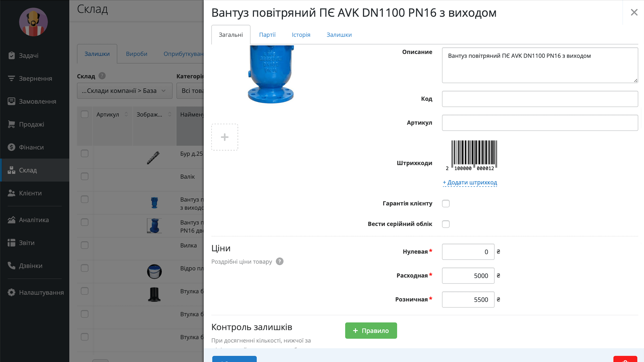The image size is (644, 362).
Task: Open Задачі from the sidebar
Action: (x=34, y=55)
